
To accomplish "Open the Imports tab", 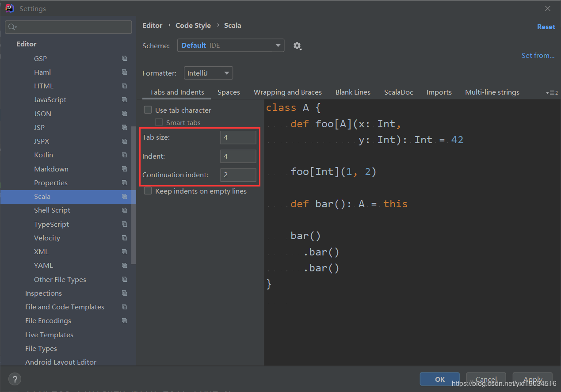I will [x=439, y=92].
